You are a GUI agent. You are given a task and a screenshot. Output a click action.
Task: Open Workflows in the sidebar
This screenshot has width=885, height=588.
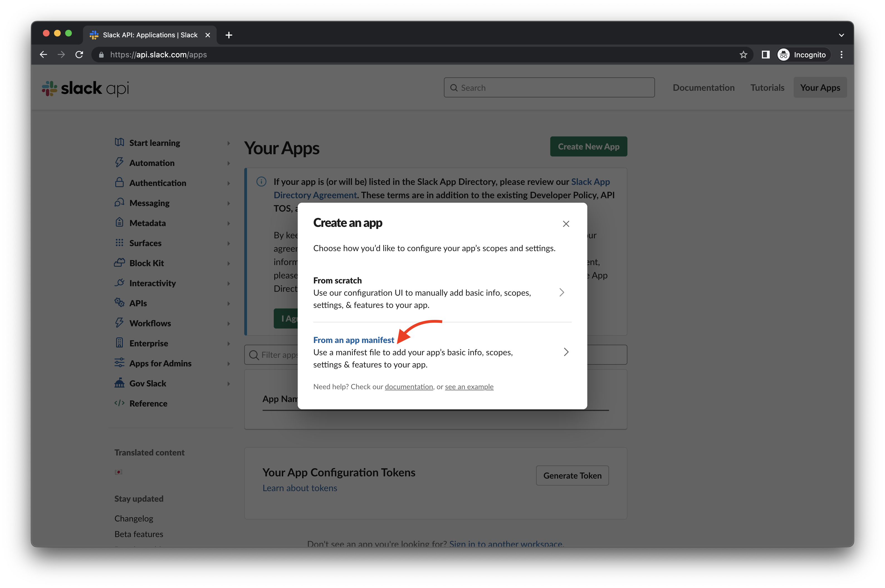(x=150, y=323)
